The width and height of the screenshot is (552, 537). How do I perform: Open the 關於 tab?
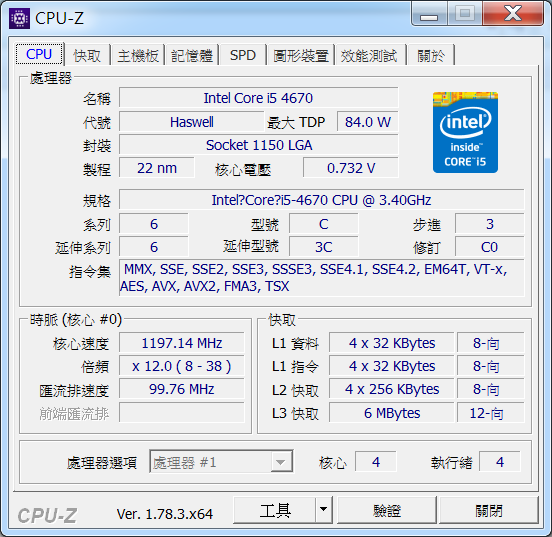[431, 55]
